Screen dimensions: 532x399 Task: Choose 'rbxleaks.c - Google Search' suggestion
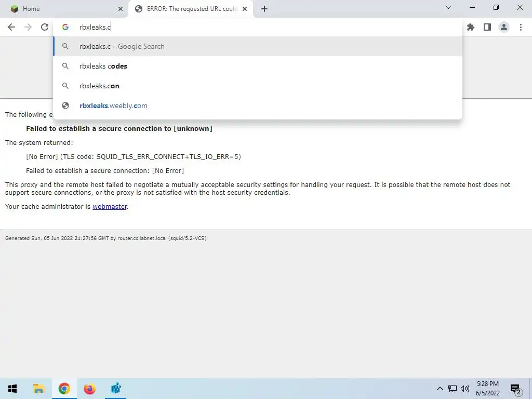pos(258,46)
